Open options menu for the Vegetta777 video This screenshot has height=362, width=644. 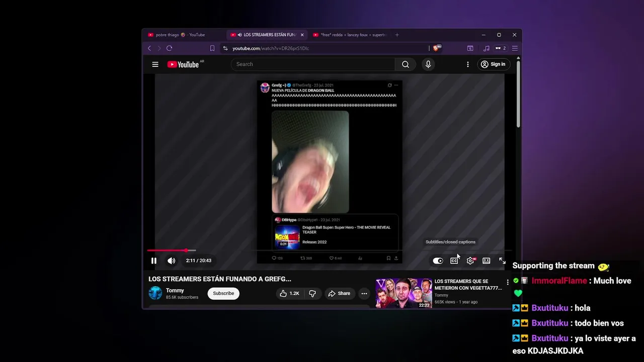point(508,283)
